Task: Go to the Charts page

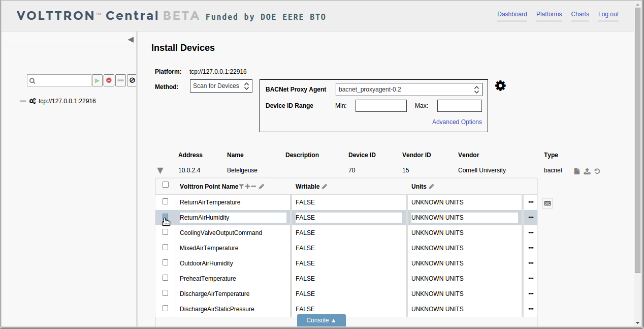Action: pyautogui.click(x=580, y=14)
